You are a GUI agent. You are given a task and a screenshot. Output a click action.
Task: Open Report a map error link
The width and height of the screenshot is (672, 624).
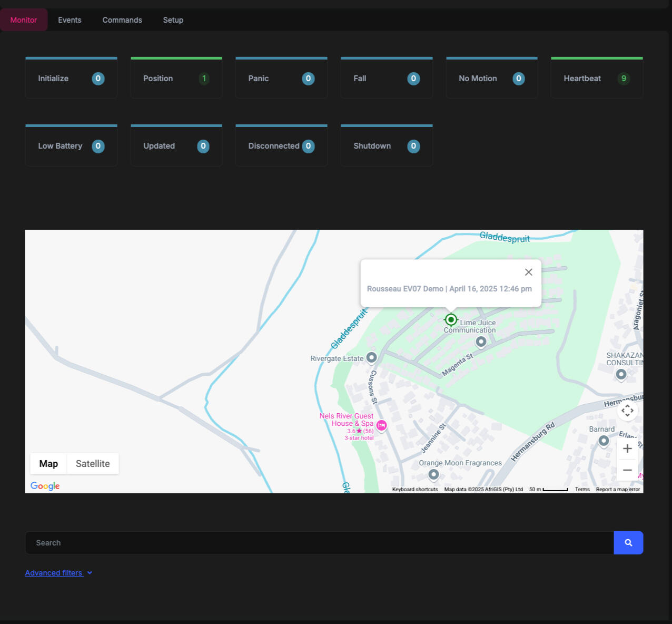618,490
